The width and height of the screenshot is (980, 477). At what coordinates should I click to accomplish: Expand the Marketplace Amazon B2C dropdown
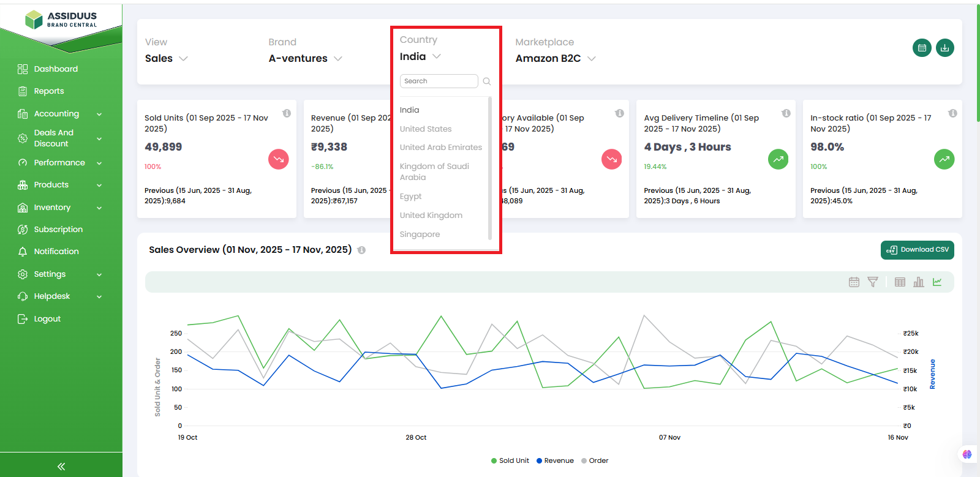point(555,59)
